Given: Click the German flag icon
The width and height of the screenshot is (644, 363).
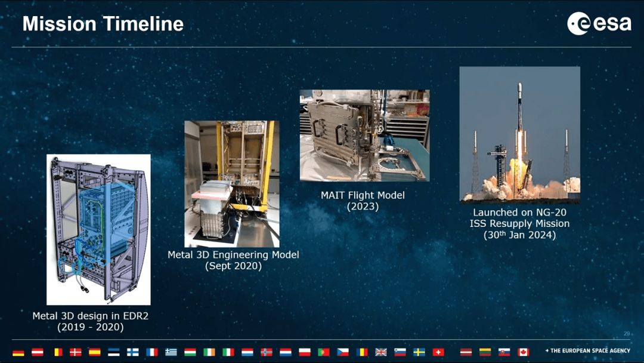Looking at the screenshot, I should point(18,352).
